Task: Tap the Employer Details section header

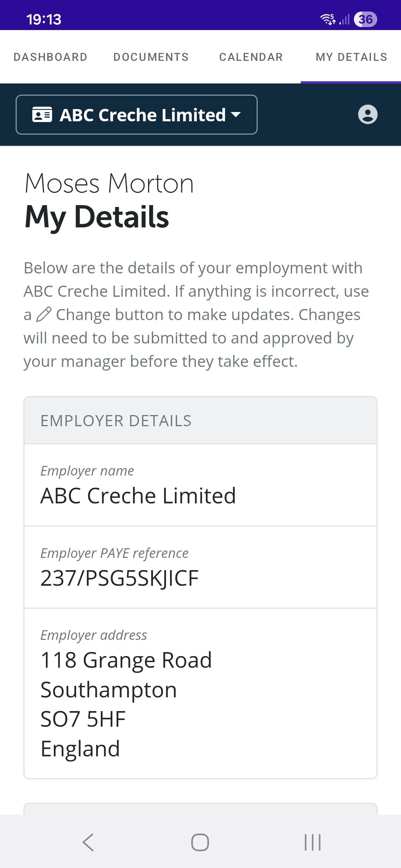Action: click(116, 421)
